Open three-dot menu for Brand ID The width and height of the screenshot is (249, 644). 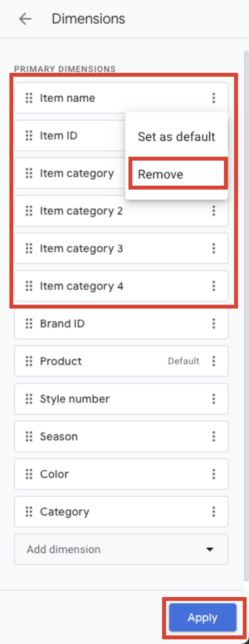tap(213, 323)
